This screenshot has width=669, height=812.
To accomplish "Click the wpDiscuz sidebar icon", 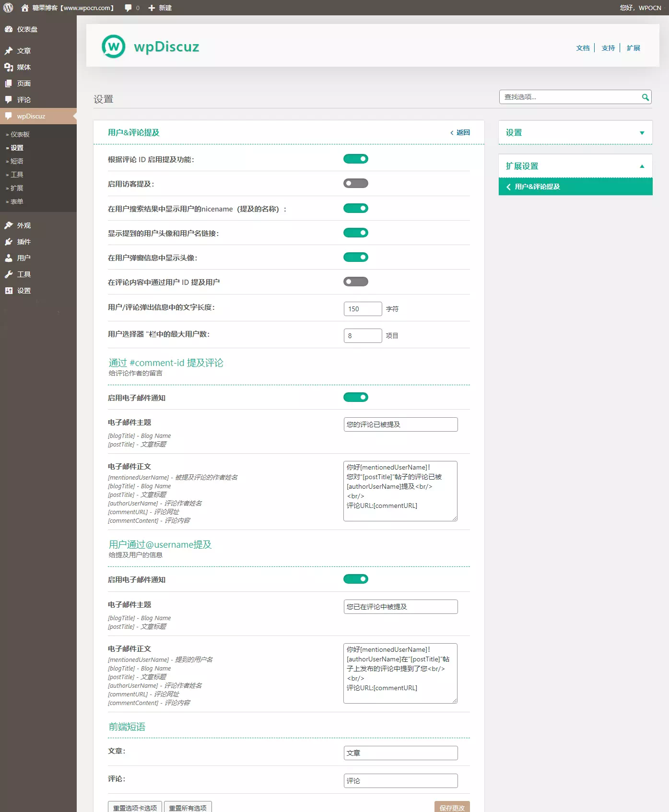I will 9,116.
